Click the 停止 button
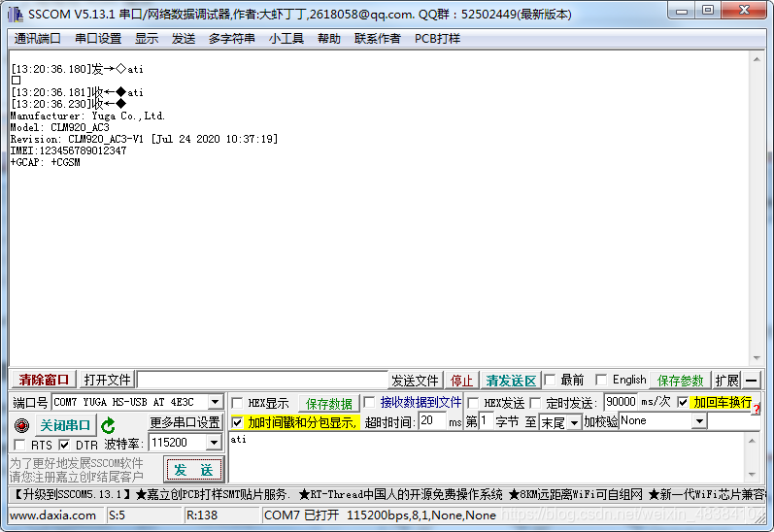Image resolution: width=774 pixels, height=532 pixels. pyautogui.click(x=461, y=381)
